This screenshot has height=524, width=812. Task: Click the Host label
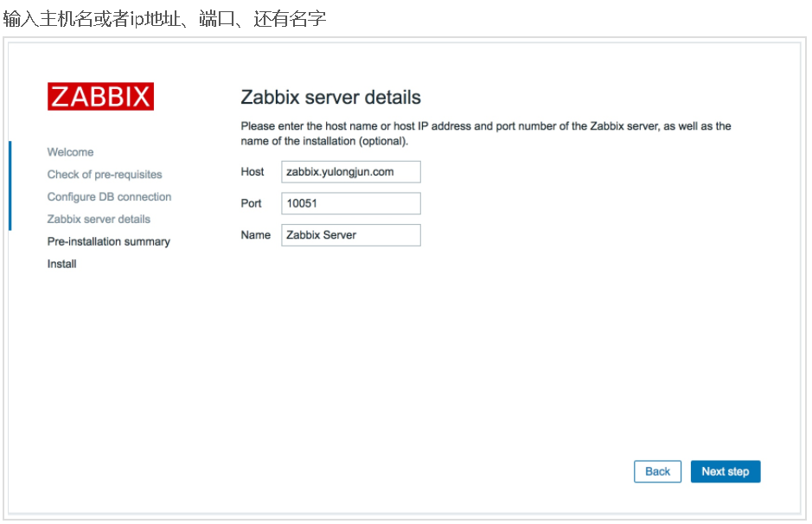click(x=253, y=172)
